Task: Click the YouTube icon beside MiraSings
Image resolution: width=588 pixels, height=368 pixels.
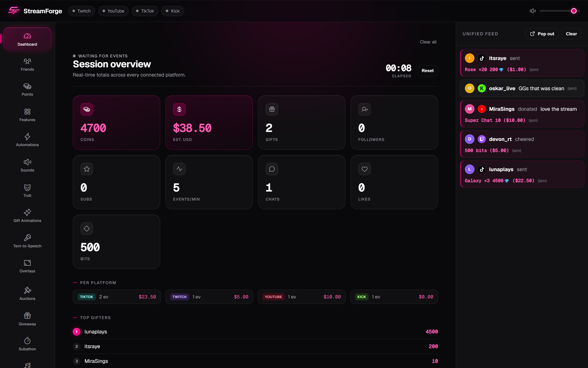Action: [x=482, y=109]
